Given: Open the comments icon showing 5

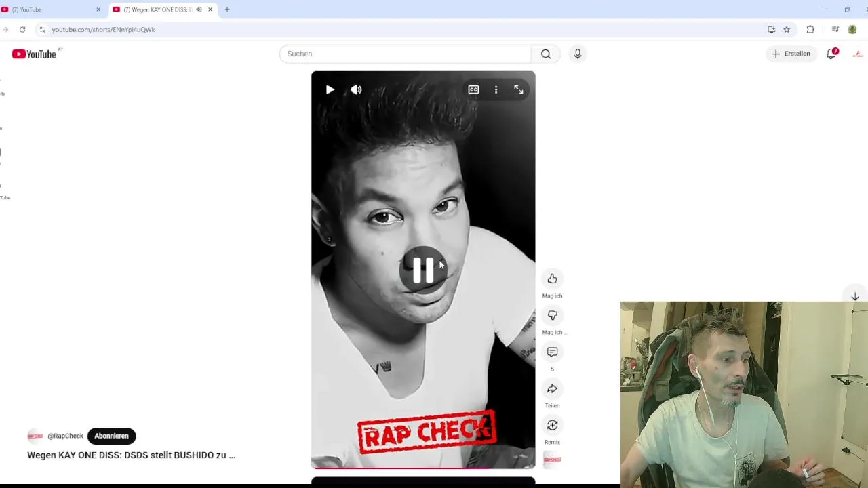Looking at the screenshot, I should (x=552, y=352).
